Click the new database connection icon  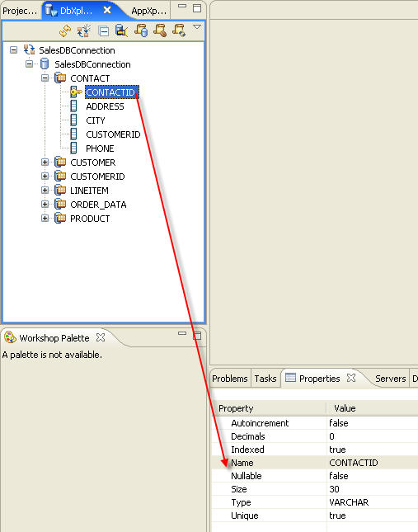83,31
